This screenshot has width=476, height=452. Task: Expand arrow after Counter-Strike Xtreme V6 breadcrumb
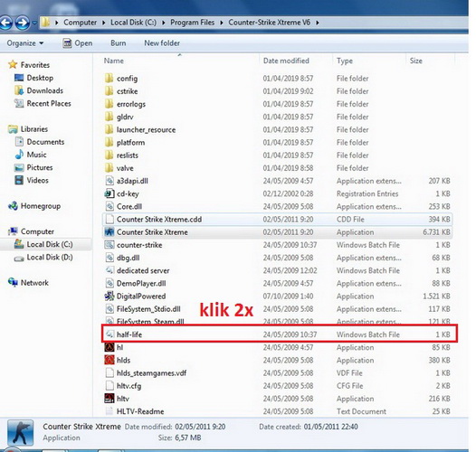(318, 23)
